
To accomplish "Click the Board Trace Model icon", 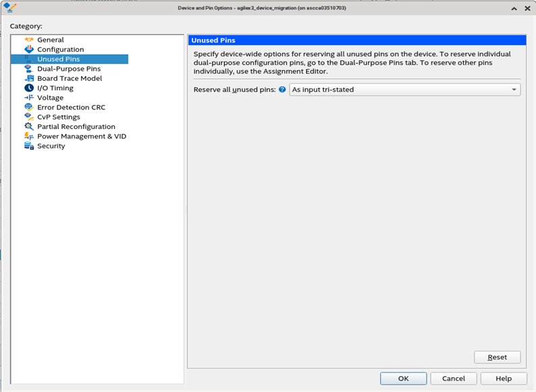I will [x=29, y=78].
